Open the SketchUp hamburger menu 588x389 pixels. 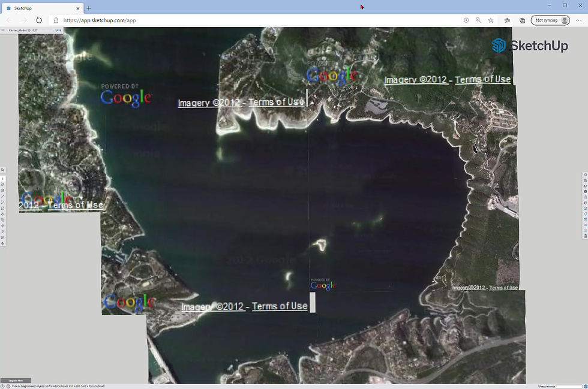tap(3, 30)
